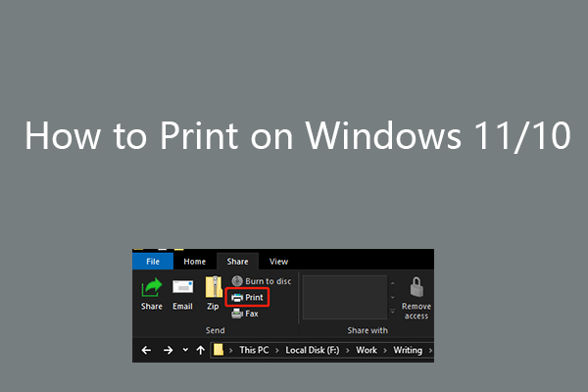This screenshot has width=588, height=392.
Task: Click the Share with list box
Action: 345,297
